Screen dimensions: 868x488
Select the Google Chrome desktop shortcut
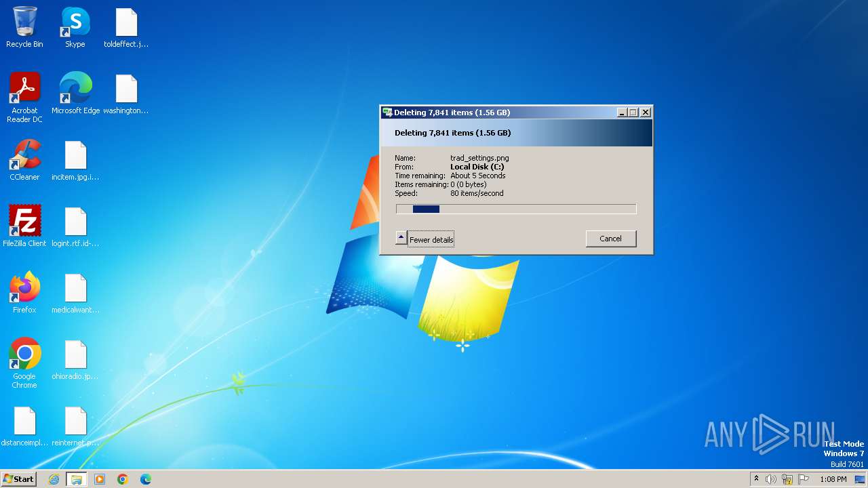pyautogui.click(x=24, y=363)
